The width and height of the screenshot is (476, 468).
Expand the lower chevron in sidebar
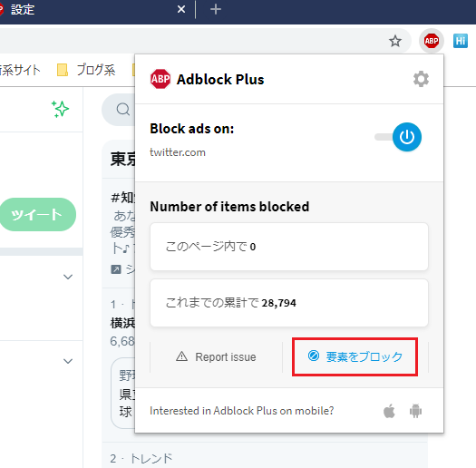[68, 361]
